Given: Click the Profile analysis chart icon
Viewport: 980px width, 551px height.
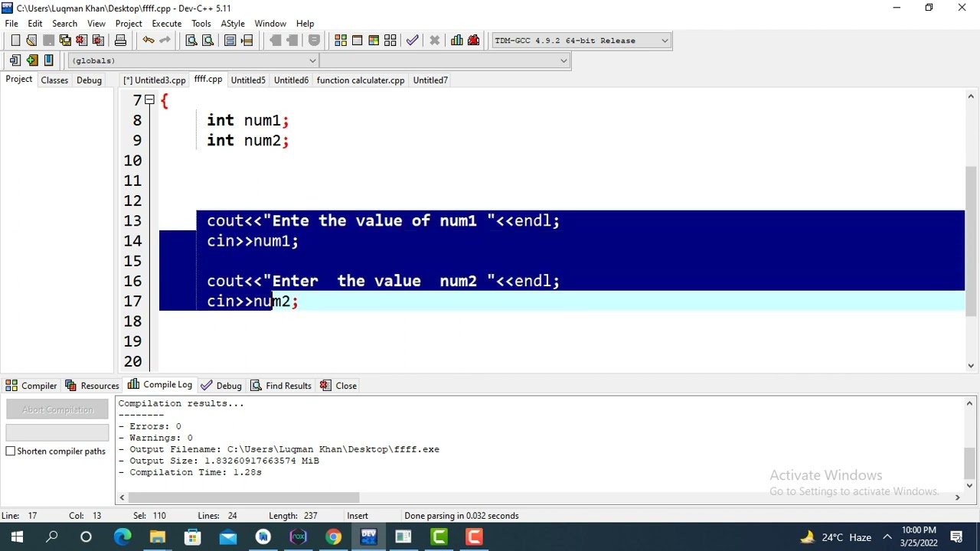Looking at the screenshot, I should point(457,41).
